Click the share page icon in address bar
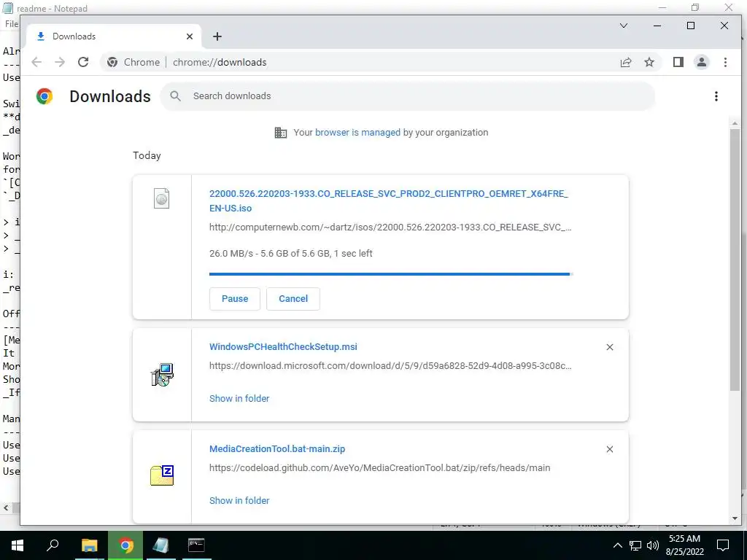 click(x=625, y=63)
